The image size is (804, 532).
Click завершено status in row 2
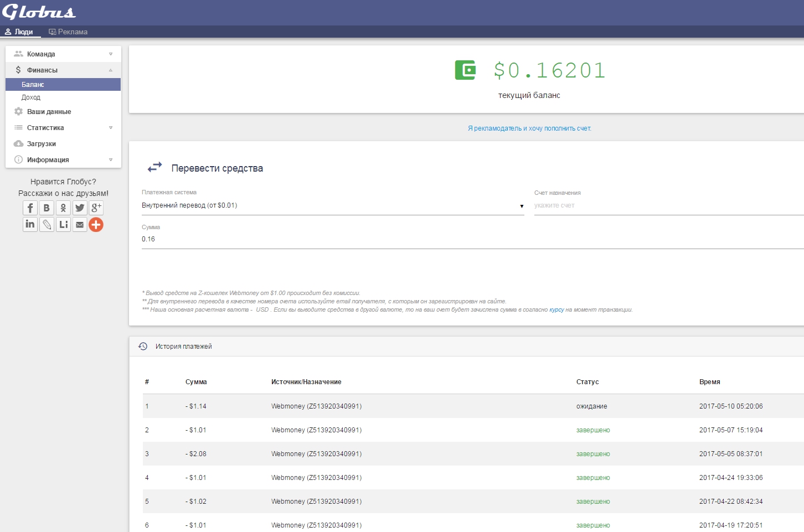(593, 430)
